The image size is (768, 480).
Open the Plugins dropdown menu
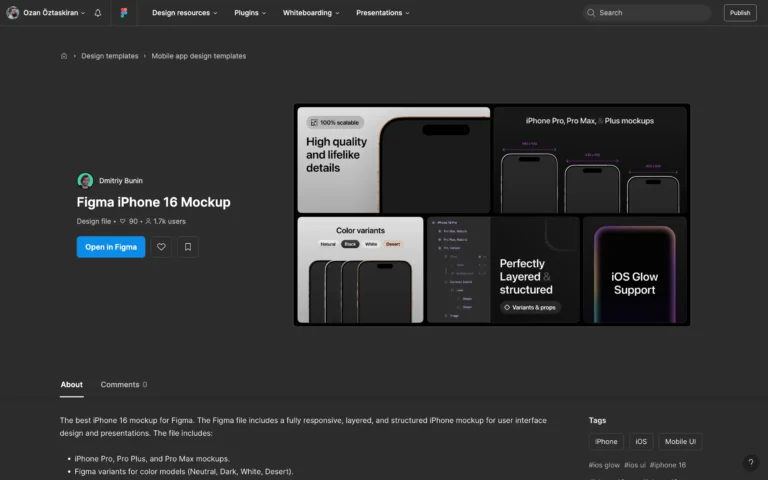[x=250, y=13]
